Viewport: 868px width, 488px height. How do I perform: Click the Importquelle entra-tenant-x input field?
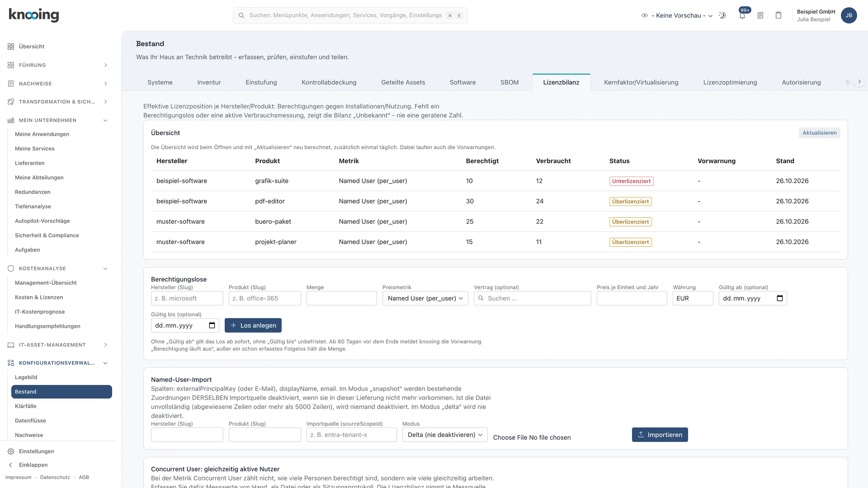click(351, 435)
